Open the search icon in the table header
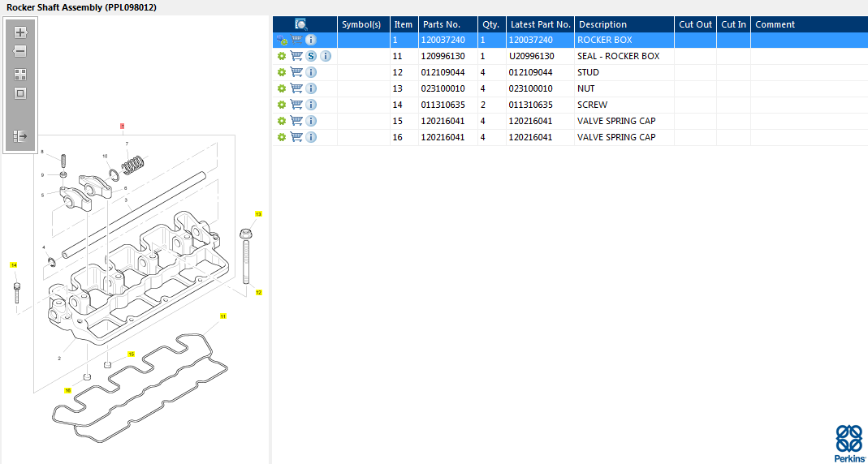 (x=301, y=24)
